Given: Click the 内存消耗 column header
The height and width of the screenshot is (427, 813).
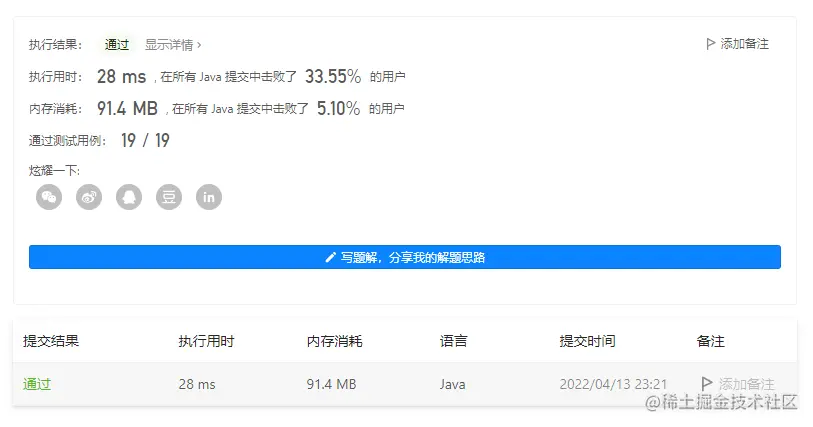Looking at the screenshot, I should [334, 341].
